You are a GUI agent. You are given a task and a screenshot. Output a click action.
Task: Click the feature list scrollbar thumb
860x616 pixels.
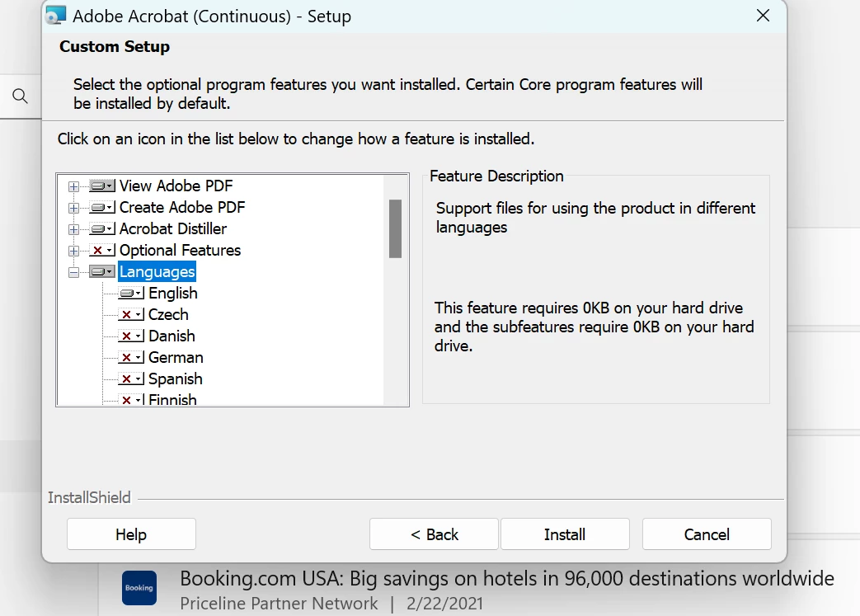tap(396, 228)
